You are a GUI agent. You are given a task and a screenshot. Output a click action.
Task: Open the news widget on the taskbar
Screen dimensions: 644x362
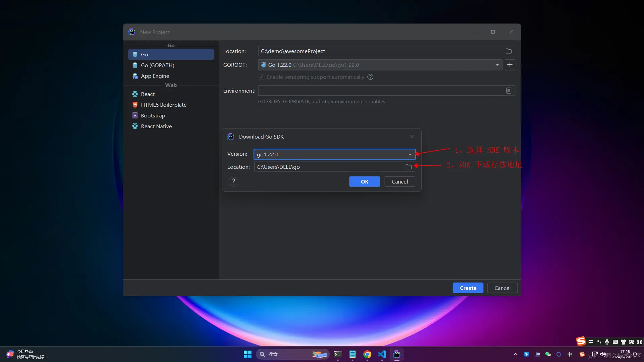27,354
